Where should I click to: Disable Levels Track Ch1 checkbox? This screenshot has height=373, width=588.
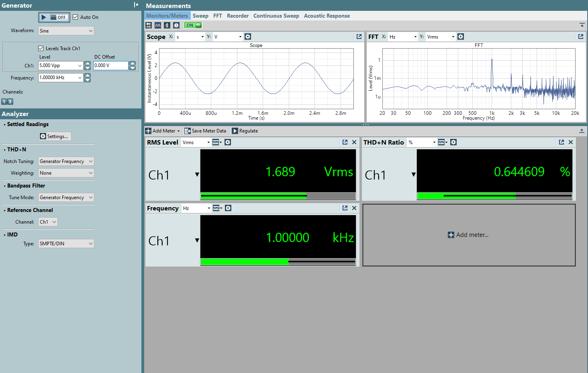[41, 48]
